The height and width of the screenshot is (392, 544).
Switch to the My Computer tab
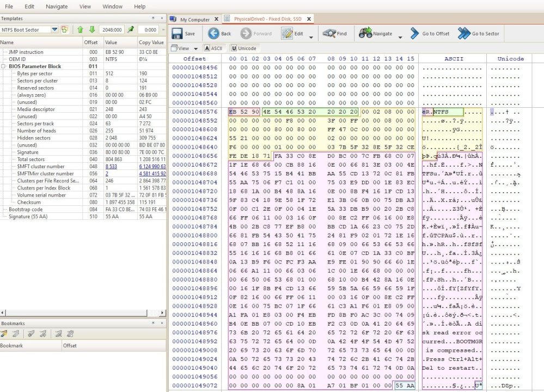click(194, 20)
